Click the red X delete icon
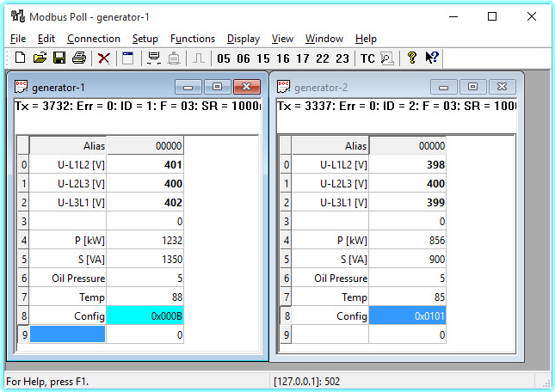 tap(104, 58)
